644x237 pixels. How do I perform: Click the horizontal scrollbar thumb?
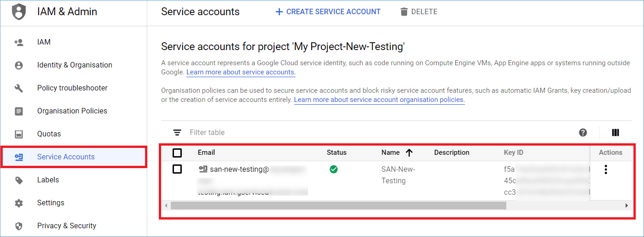point(338,206)
